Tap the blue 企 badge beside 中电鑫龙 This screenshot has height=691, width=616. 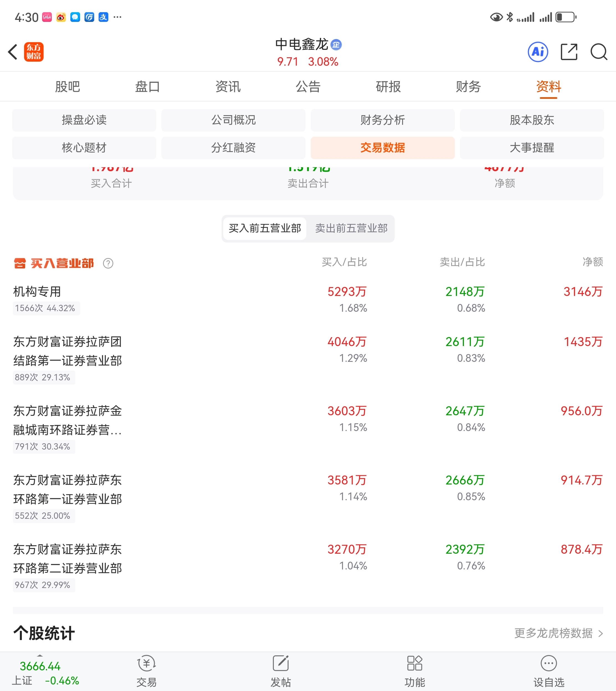(336, 45)
